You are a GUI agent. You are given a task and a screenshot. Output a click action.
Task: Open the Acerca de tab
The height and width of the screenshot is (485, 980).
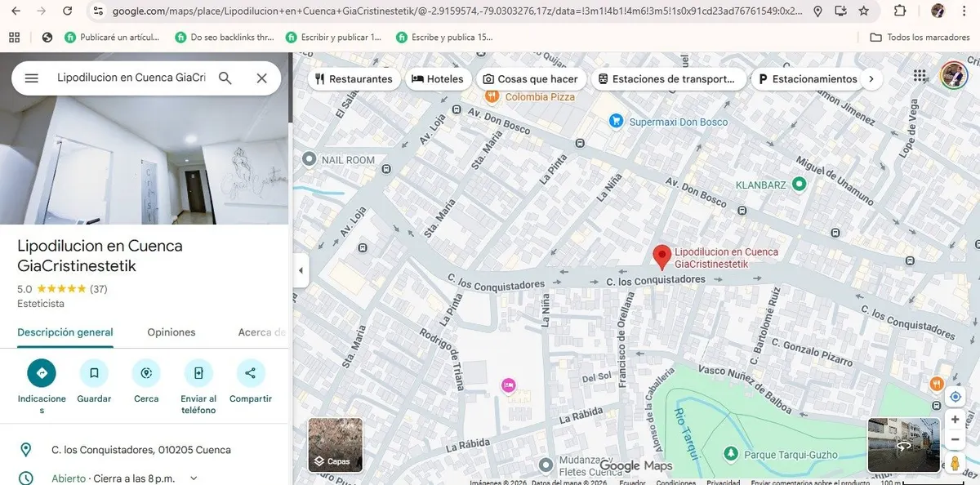(262, 332)
